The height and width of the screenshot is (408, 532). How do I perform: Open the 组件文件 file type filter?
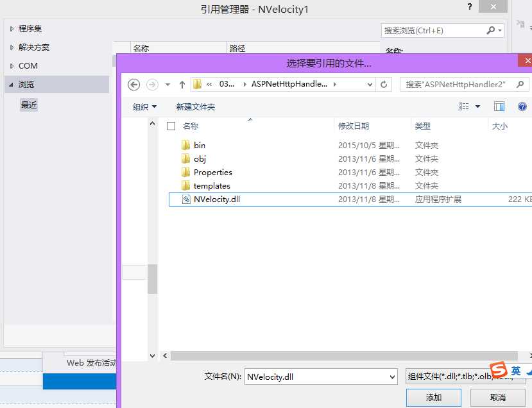click(465, 377)
